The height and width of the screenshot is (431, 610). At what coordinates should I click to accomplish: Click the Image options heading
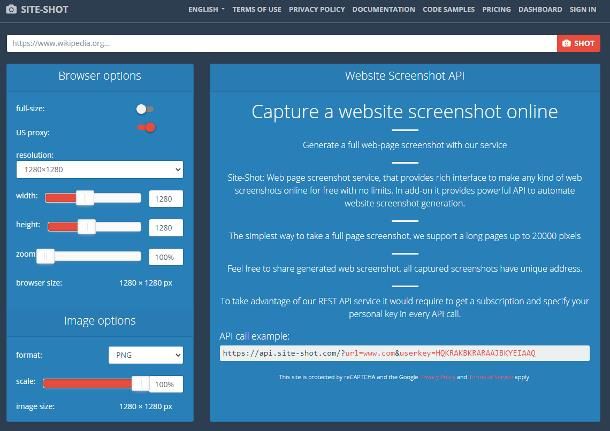click(100, 321)
